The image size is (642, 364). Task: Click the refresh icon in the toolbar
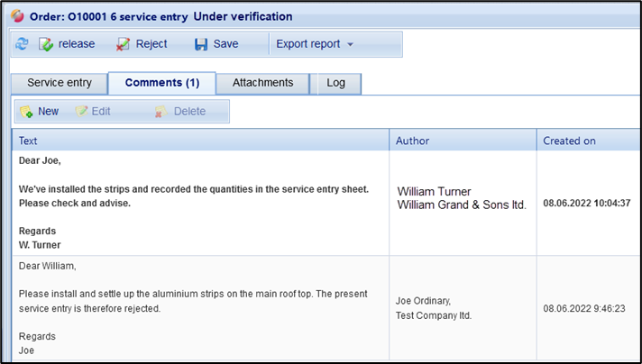[x=22, y=44]
